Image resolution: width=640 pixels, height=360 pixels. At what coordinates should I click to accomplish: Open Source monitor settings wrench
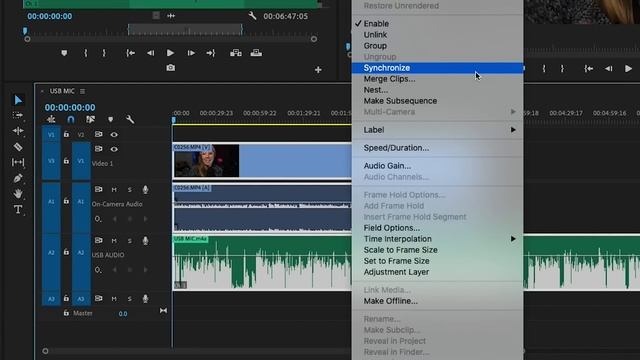coord(252,16)
